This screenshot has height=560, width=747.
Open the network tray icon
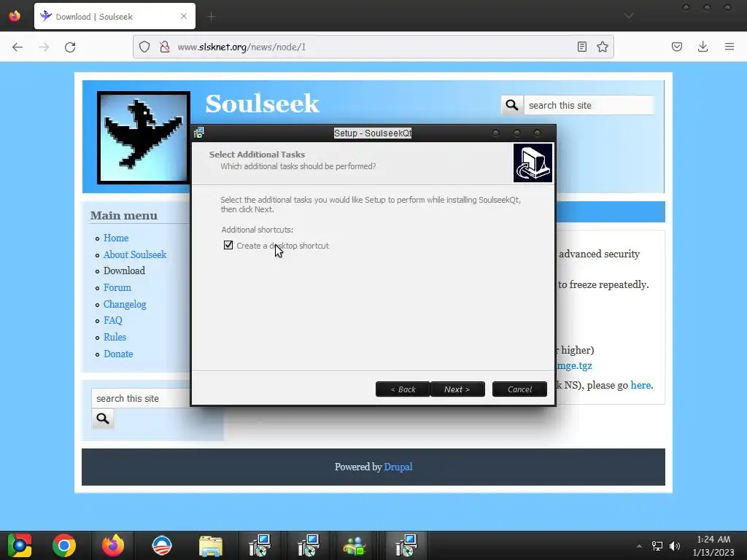(657, 545)
